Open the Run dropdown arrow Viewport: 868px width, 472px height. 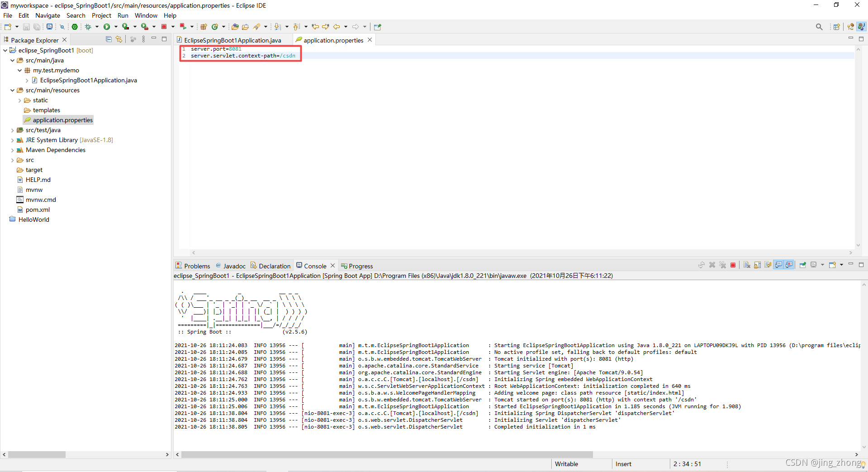tap(116, 27)
